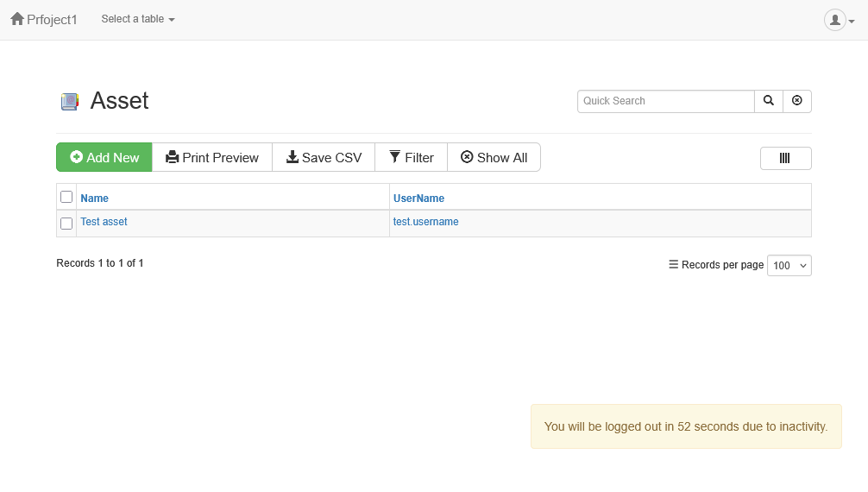Click the magnifier search icon button
Image resolution: width=868 pixels, height=492 pixels.
point(769,101)
